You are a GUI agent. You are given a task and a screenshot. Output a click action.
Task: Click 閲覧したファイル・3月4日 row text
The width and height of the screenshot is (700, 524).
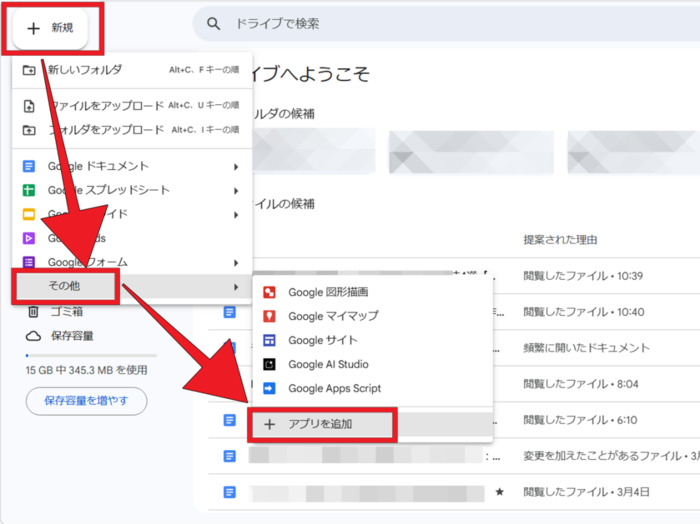point(586,492)
